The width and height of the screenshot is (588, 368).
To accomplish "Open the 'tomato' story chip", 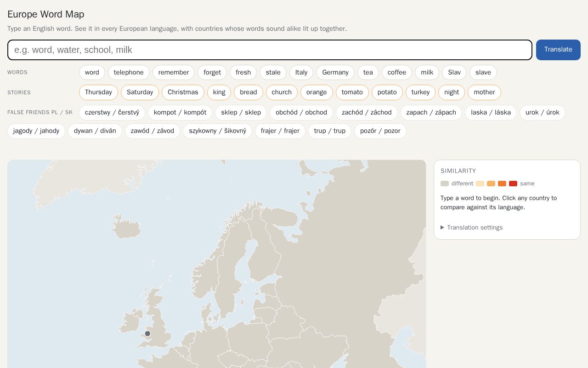I will point(352,92).
